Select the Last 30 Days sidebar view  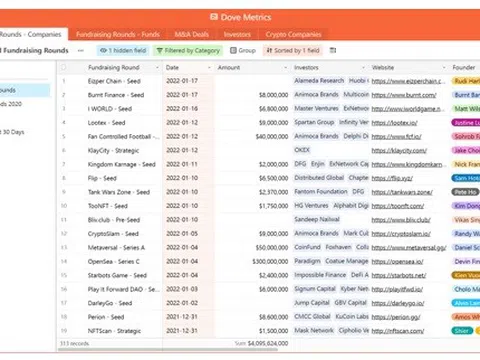12,132
